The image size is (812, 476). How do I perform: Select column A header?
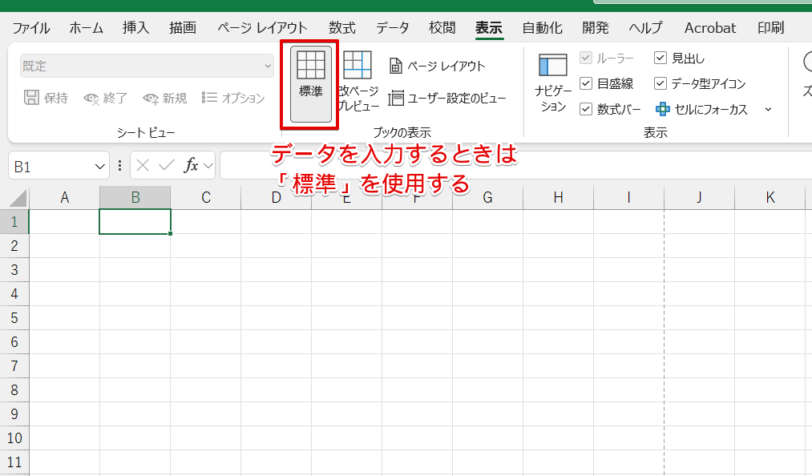pyautogui.click(x=64, y=198)
